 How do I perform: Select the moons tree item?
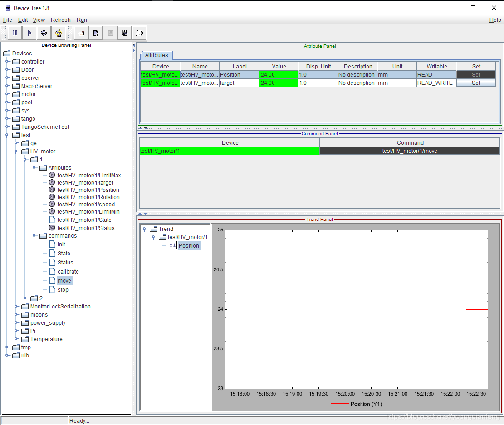[x=39, y=315]
